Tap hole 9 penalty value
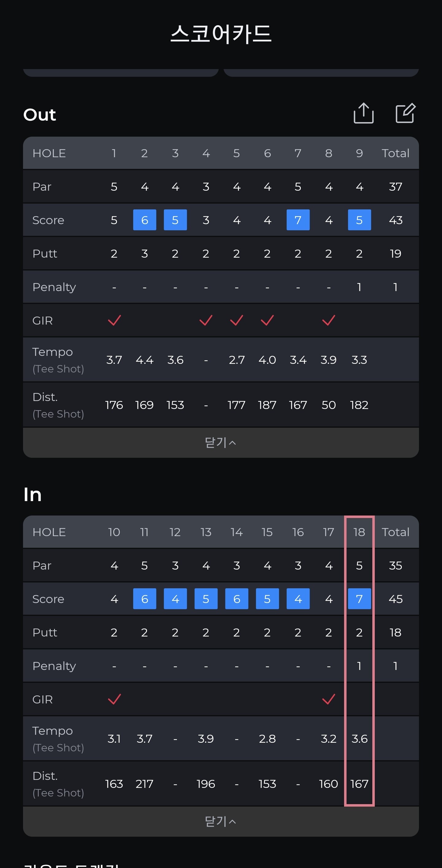442x868 pixels. coord(359,287)
